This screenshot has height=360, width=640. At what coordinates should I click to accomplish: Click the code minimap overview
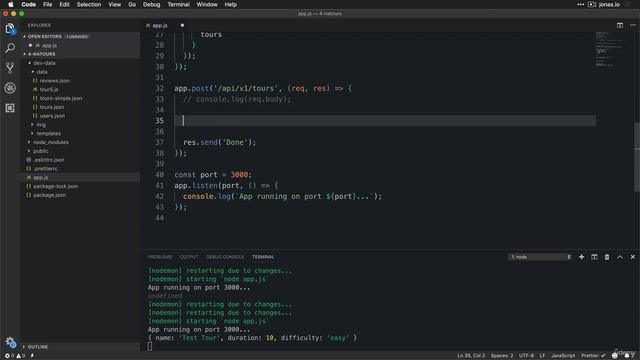point(611,49)
